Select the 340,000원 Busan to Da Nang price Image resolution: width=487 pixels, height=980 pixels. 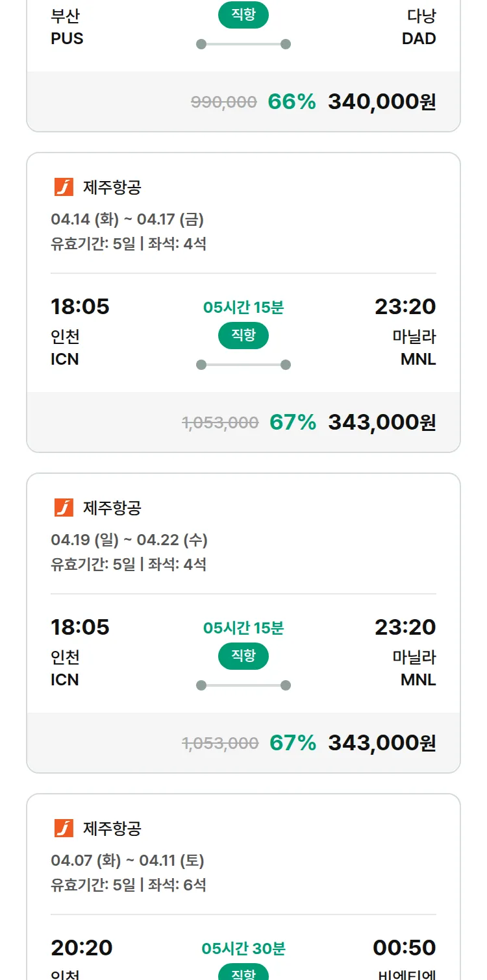pyautogui.click(x=382, y=102)
